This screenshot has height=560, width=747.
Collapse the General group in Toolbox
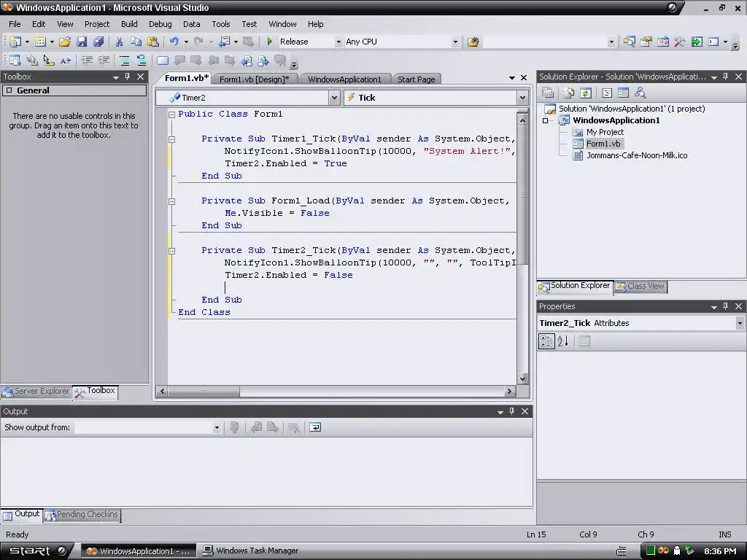[x=9, y=90]
